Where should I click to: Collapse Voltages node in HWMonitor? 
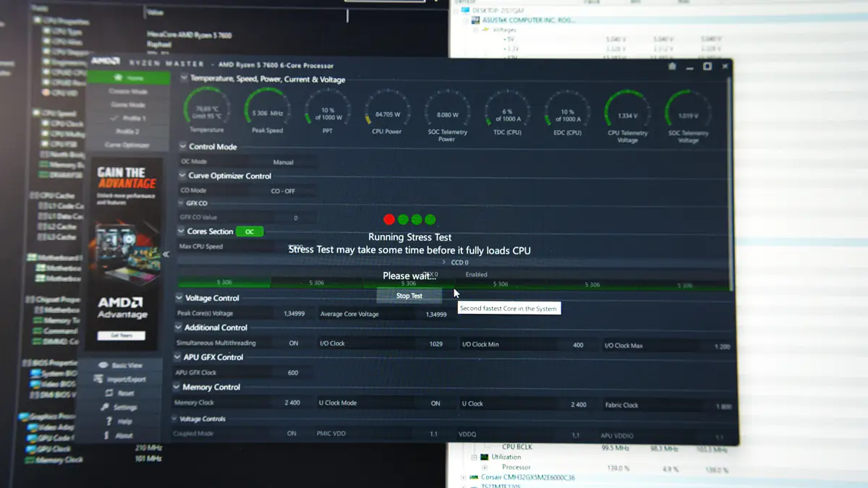point(475,30)
